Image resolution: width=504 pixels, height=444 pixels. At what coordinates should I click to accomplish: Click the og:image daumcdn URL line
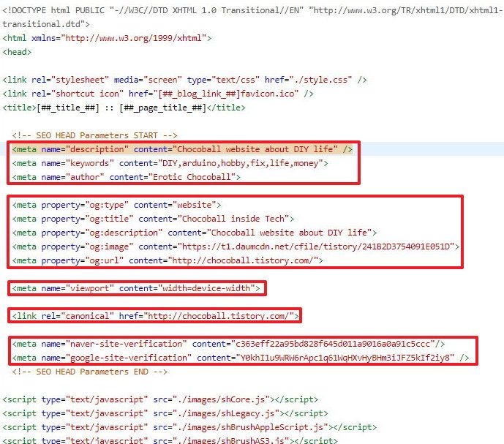point(236,247)
